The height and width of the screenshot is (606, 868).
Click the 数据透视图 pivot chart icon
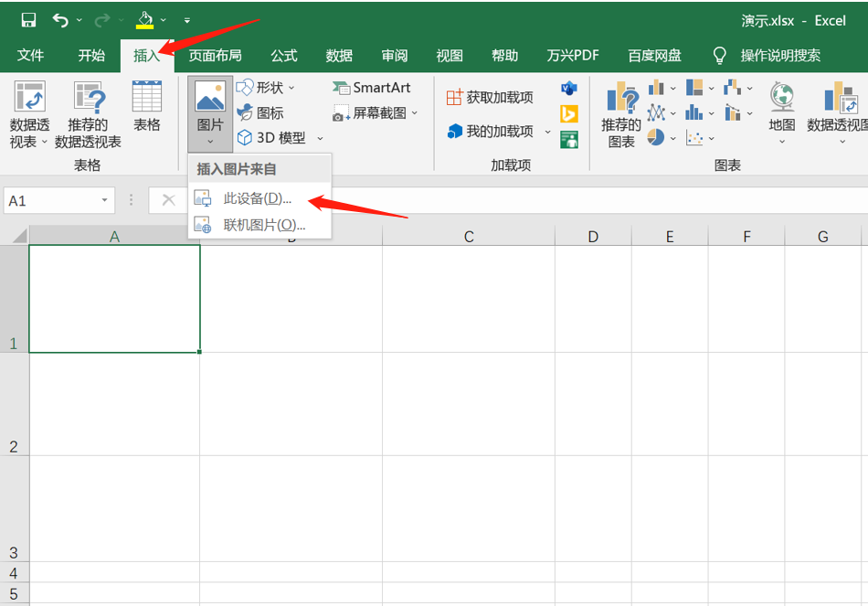[838, 113]
